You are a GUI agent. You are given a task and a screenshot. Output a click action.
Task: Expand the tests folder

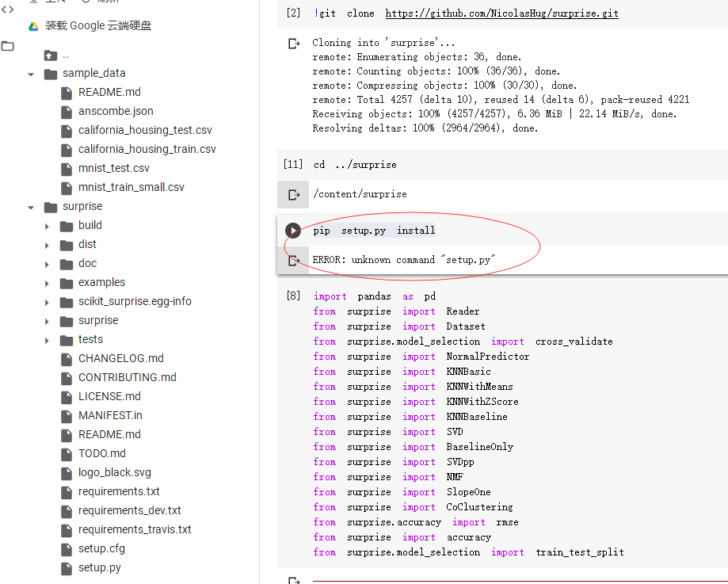tap(47, 341)
